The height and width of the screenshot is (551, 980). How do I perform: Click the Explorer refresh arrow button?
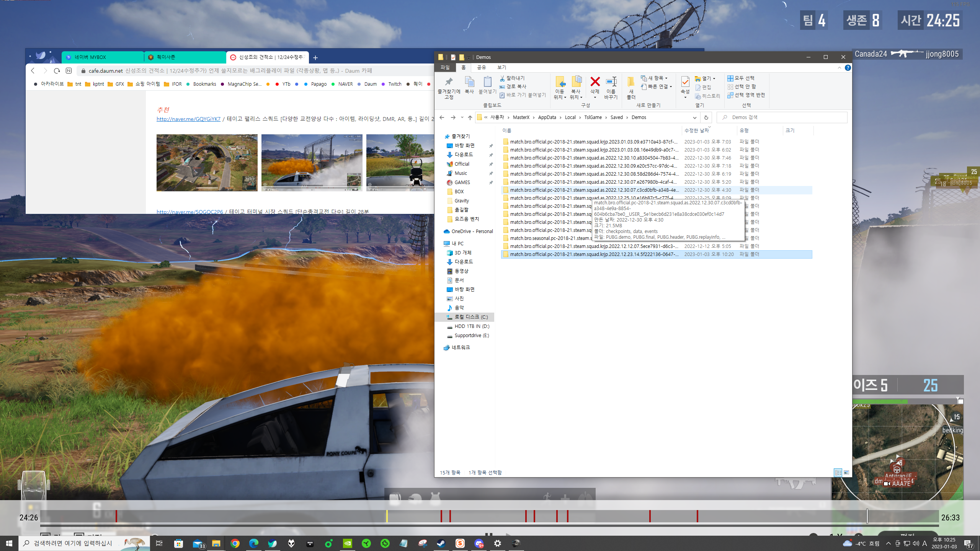click(706, 117)
